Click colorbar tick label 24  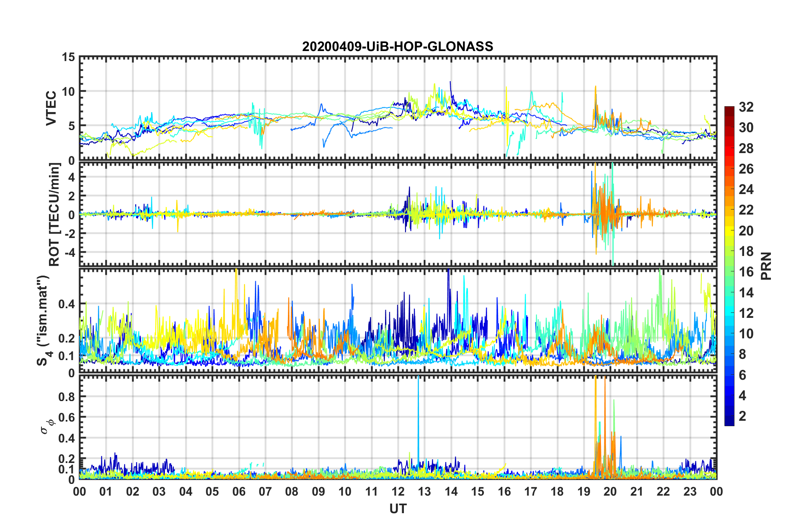click(746, 189)
